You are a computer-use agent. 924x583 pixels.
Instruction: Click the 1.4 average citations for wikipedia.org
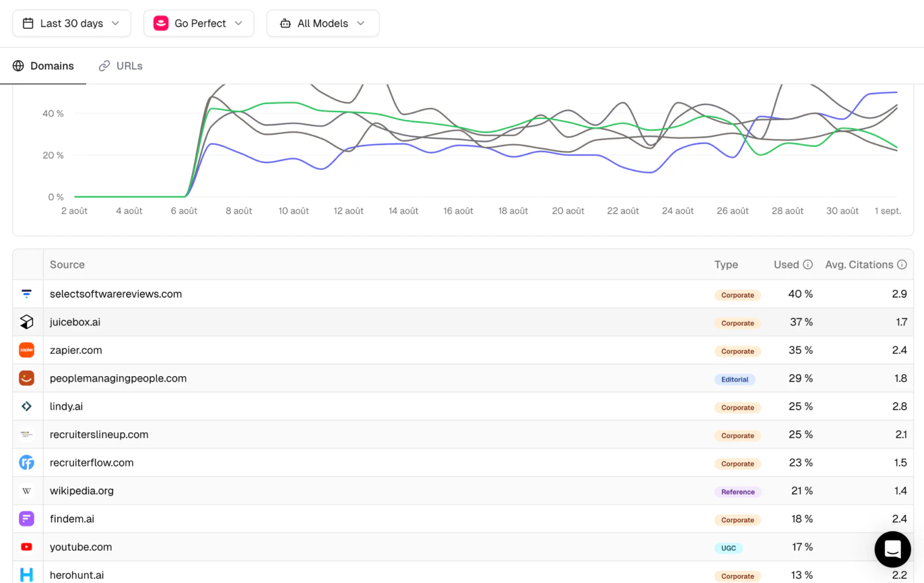(x=900, y=491)
